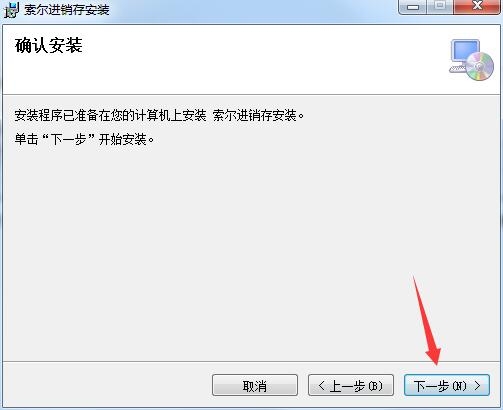Click the computer and CD setup graphic
The image size is (503, 410).
point(471,60)
